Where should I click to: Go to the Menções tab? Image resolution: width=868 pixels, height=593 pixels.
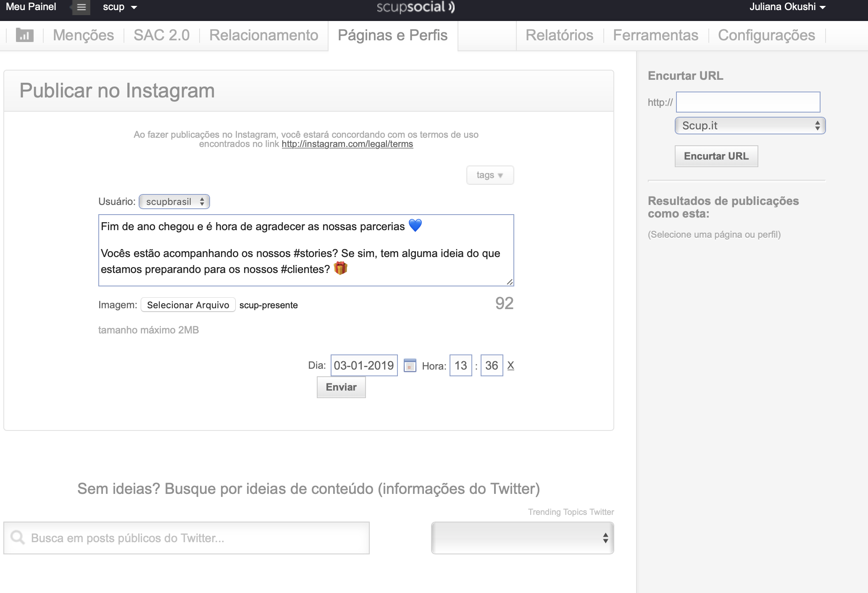pos(83,35)
